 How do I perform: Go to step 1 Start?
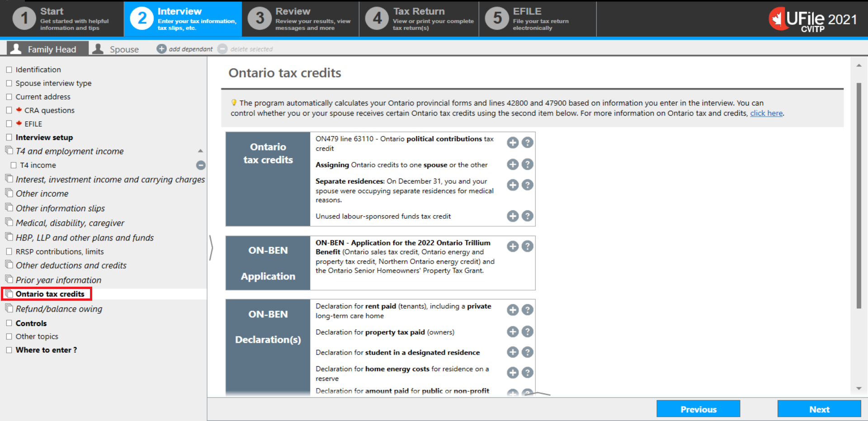(62, 19)
